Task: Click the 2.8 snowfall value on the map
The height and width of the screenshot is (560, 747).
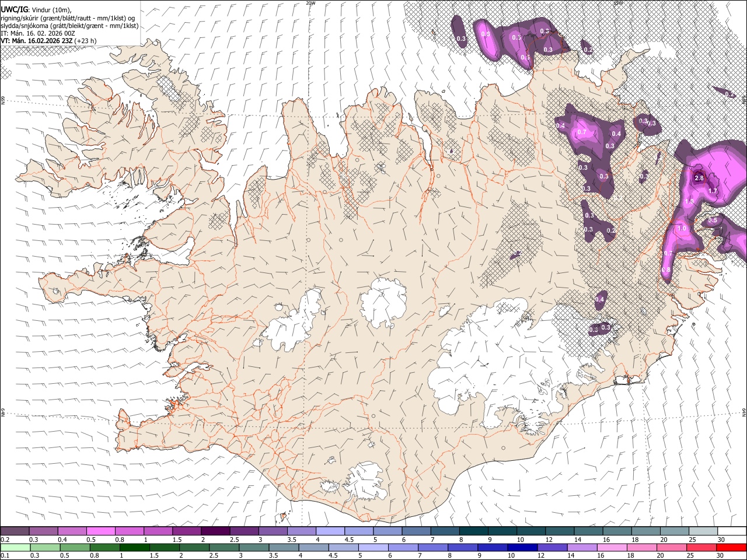Action: [x=700, y=178]
